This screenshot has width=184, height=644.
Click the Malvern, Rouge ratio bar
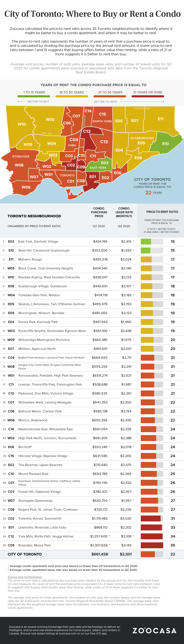coord(152,259)
